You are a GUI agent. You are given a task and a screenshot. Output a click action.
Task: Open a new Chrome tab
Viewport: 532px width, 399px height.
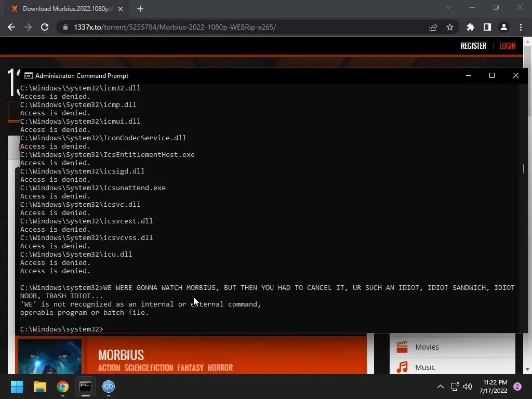[x=140, y=9]
